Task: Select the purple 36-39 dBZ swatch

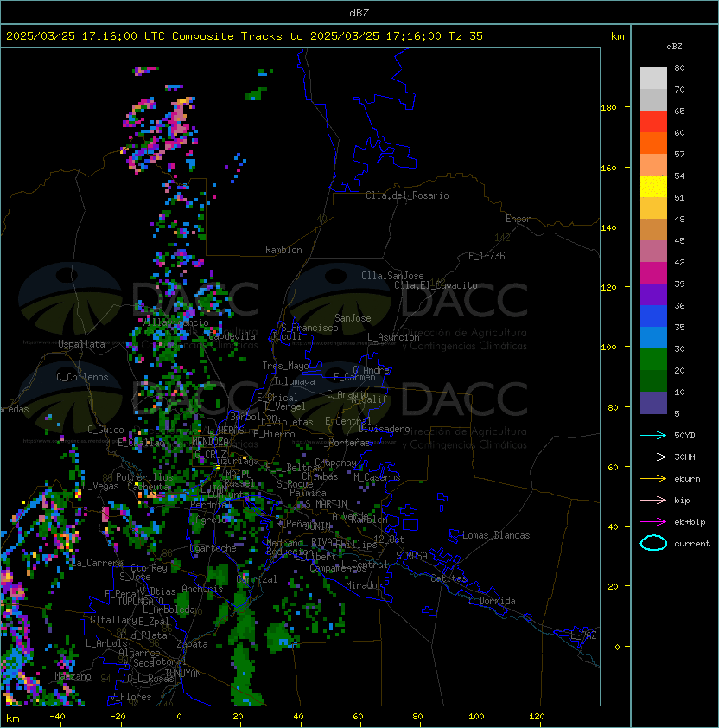Action: (653, 294)
